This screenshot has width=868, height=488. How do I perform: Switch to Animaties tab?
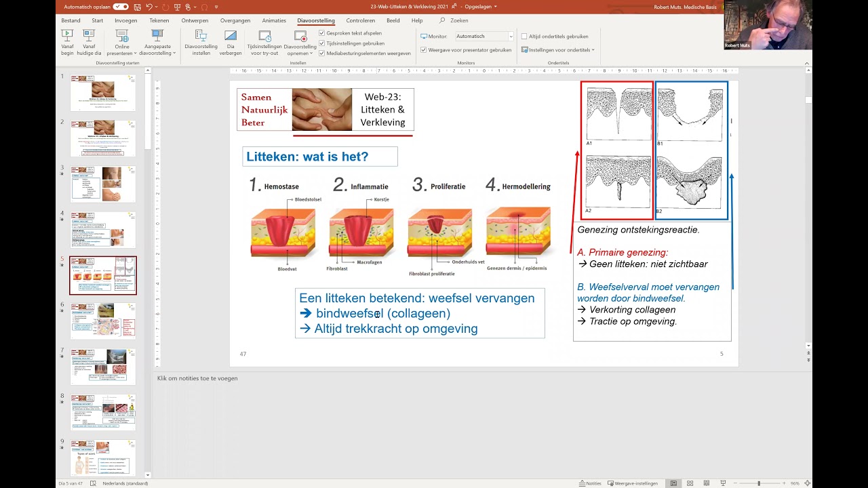point(274,20)
